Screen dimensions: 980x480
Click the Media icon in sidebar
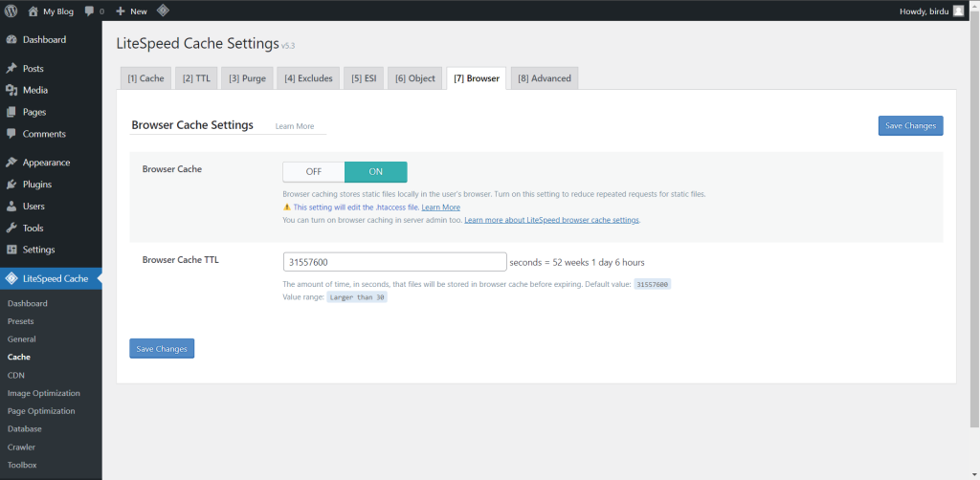click(x=11, y=91)
